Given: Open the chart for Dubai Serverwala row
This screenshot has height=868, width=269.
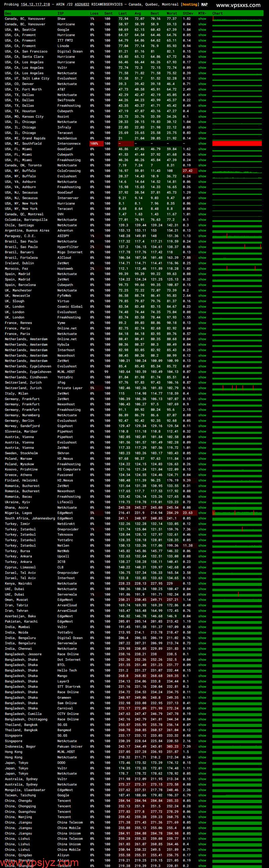Looking at the screenshot, I should click(x=237, y=594).
